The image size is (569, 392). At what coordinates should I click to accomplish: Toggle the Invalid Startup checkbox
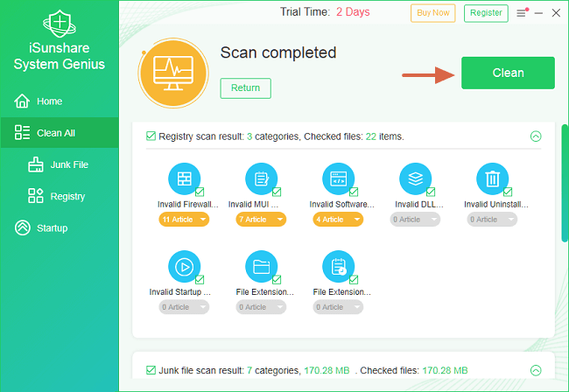pos(200,280)
